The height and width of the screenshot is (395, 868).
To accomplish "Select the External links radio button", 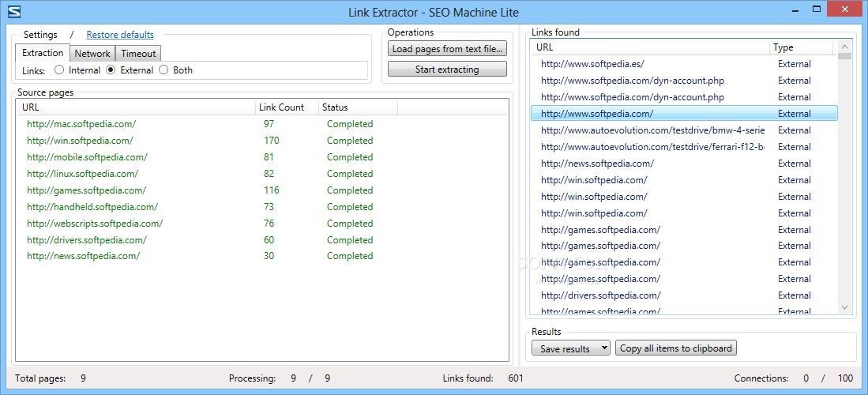I will 111,70.
